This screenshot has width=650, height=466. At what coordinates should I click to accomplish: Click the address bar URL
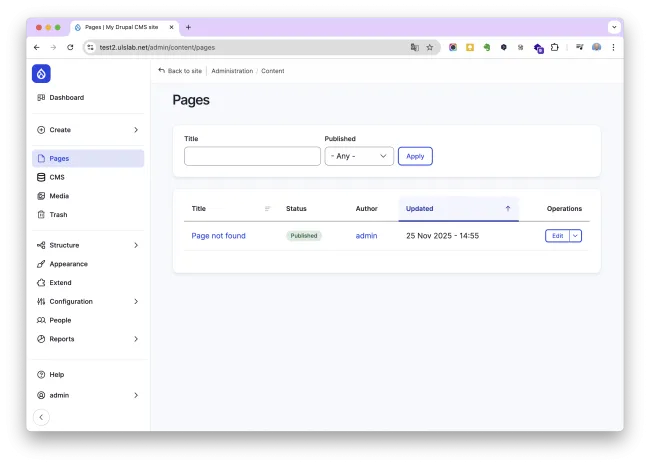pyautogui.click(x=157, y=47)
